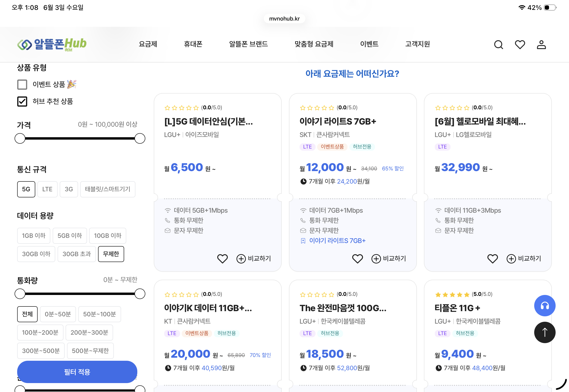Click the blue 이야기 라이트S 7GB+ bookmark link
This screenshot has width=569, height=392.
[337, 241]
